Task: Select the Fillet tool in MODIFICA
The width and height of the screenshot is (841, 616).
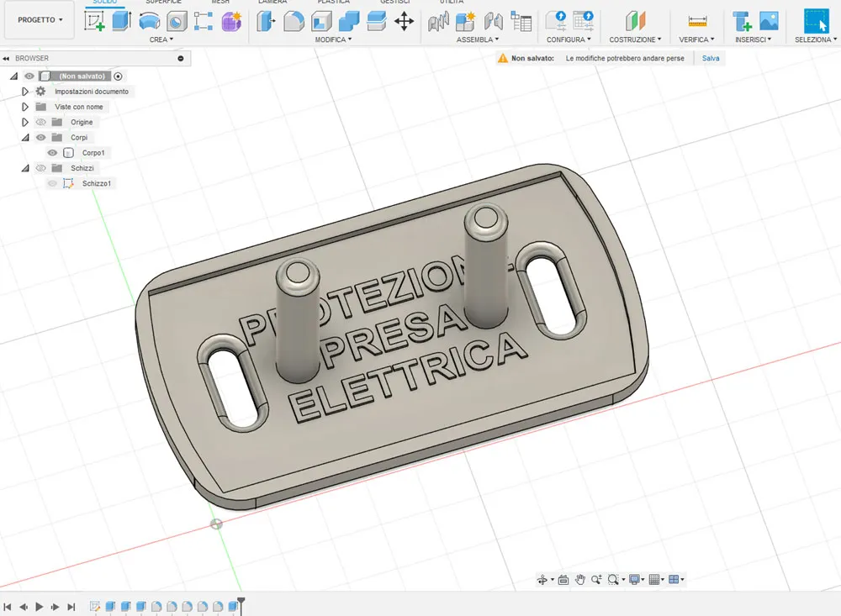Action: click(x=294, y=21)
